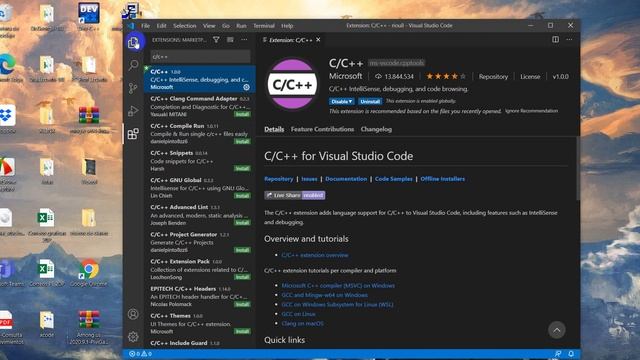Install C/C++ Extension Pack
Viewport: 640px width, 360px height.
coord(242,277)
